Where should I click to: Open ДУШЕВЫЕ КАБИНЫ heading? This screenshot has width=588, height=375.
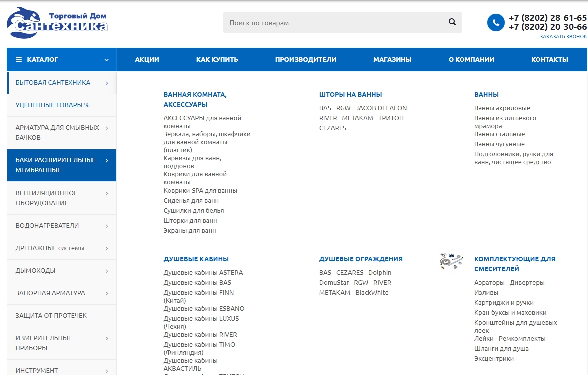coord(196,259)
